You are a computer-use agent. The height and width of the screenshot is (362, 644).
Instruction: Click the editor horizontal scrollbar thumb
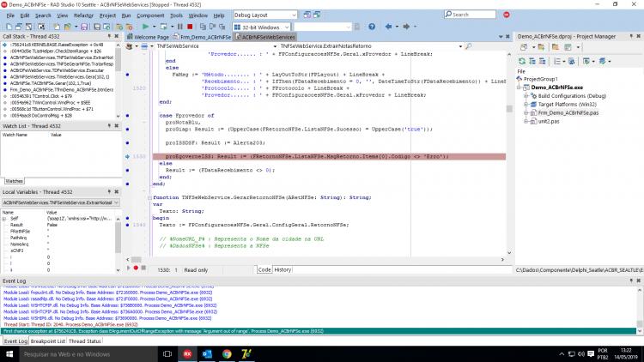[x=137, y=259]
